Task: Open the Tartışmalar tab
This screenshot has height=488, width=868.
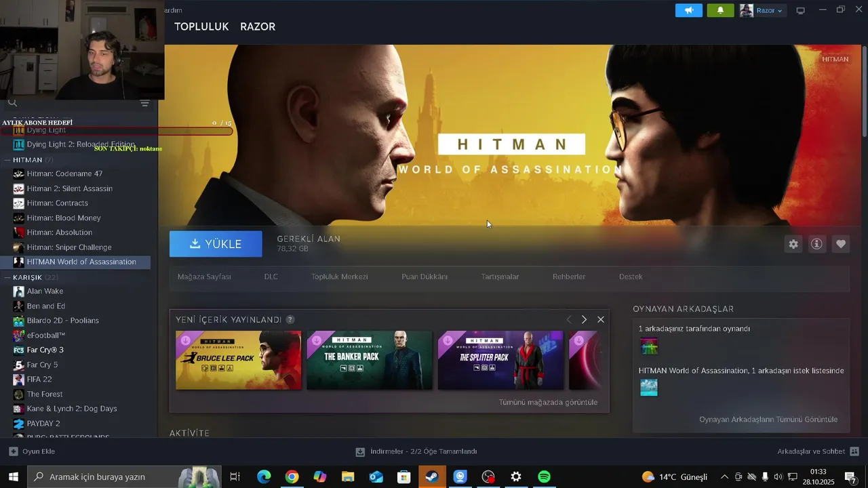Action: click(x=500, y=277)
